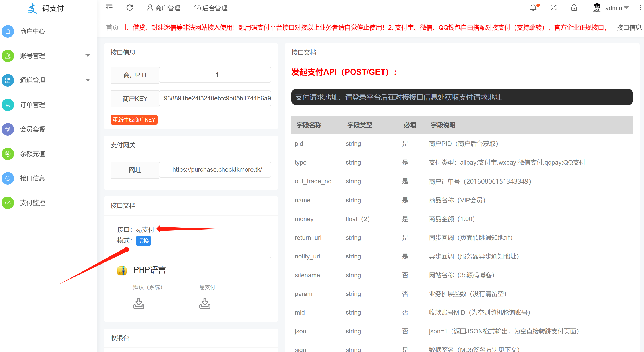
Task: Click the 支付监控 gauge icon
Action: (8, 203)
